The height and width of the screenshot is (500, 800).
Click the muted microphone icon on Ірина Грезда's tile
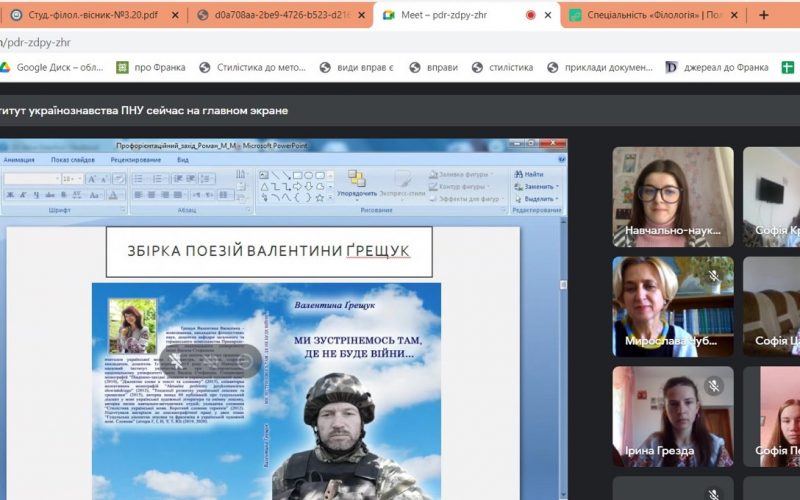point(713,385)
